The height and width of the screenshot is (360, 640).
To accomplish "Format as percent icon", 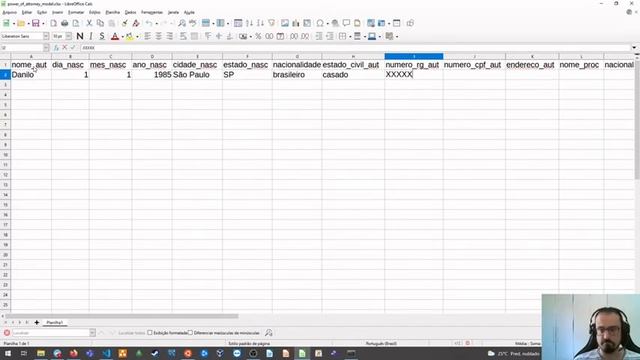I will tap(258, 36).
